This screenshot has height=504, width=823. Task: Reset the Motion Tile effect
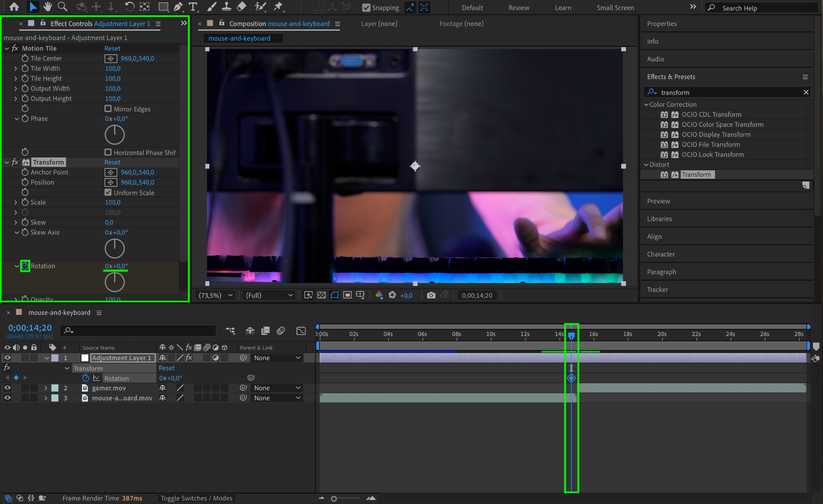[112, 48]
